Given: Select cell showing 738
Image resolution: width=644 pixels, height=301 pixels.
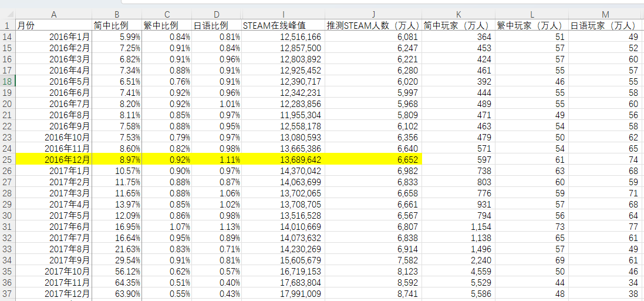Looking at the screenshot, I should coord(458,170).
